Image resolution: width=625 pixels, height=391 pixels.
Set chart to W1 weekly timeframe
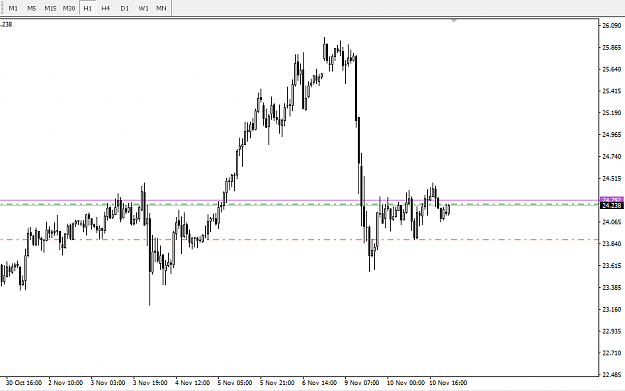[x=143, y=8]
